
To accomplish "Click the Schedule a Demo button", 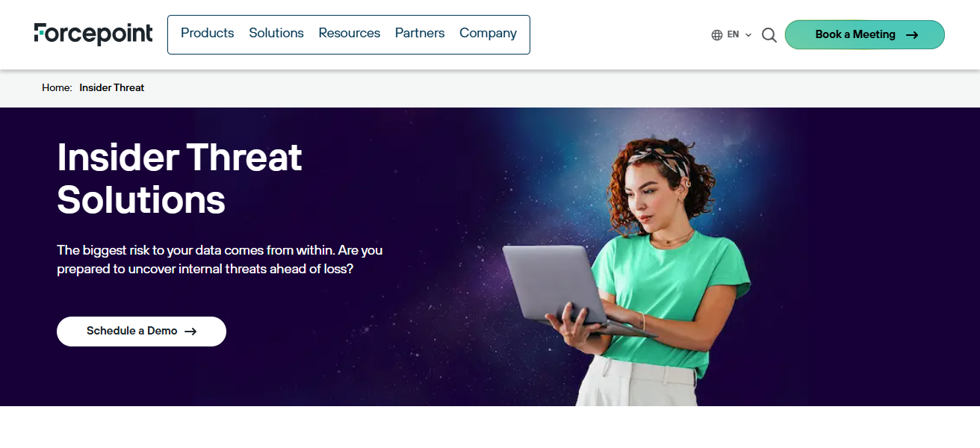I will (141, 332).
